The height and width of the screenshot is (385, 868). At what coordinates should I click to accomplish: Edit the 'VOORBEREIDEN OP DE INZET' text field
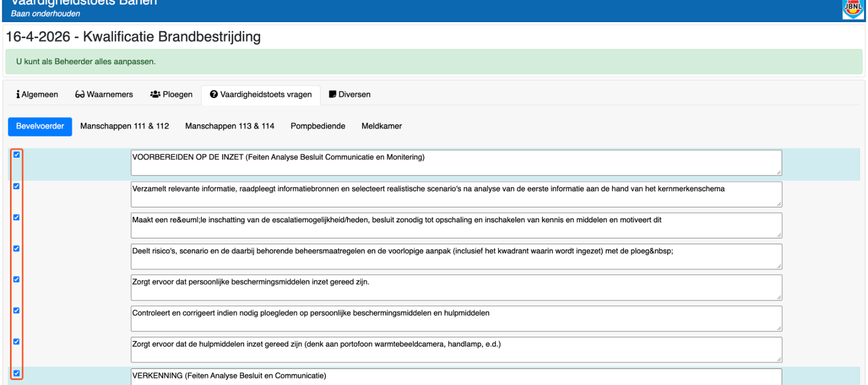click(x=456, y=163)
